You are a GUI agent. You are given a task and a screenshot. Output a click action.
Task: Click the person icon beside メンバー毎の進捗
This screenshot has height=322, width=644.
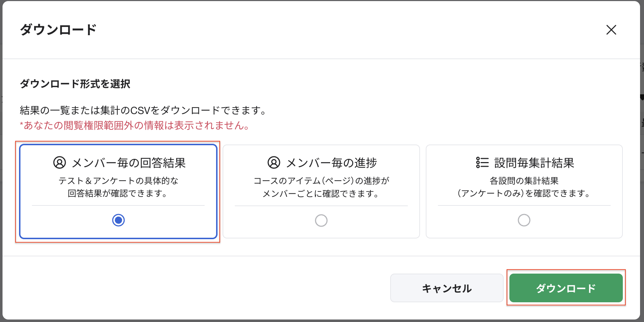click(x=274, y=162)
